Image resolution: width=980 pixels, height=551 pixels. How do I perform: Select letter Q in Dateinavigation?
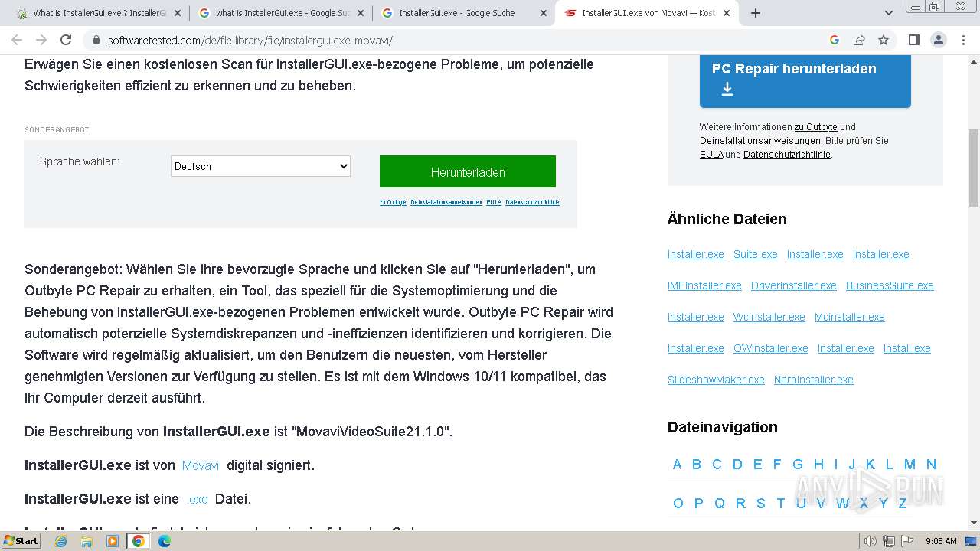719,504
